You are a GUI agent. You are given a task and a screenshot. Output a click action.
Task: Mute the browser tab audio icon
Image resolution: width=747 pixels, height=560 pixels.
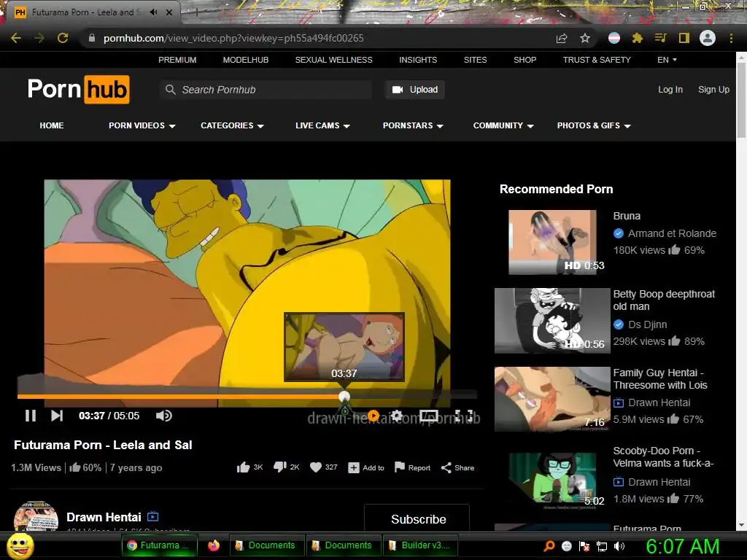click(x=153, y=12)
